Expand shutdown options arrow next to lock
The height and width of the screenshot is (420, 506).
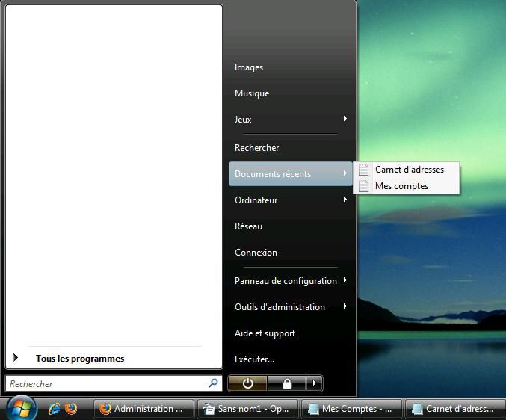pos(315,383)
